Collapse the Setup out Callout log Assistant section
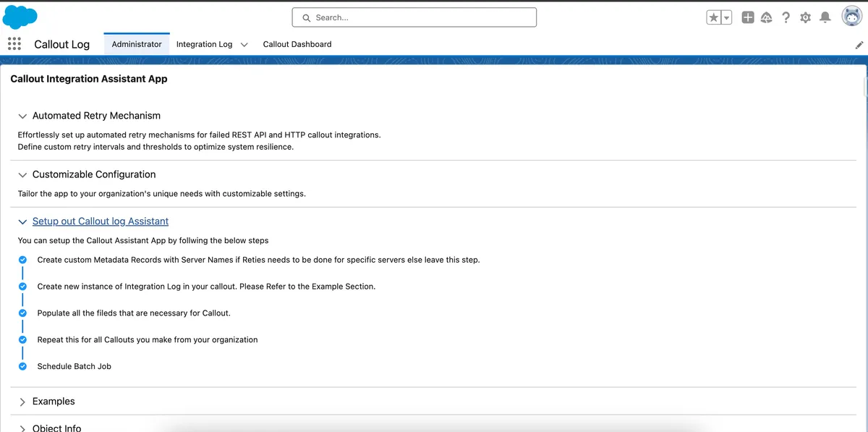This screenshot has height=432, width=868. (x=23, y=221)
